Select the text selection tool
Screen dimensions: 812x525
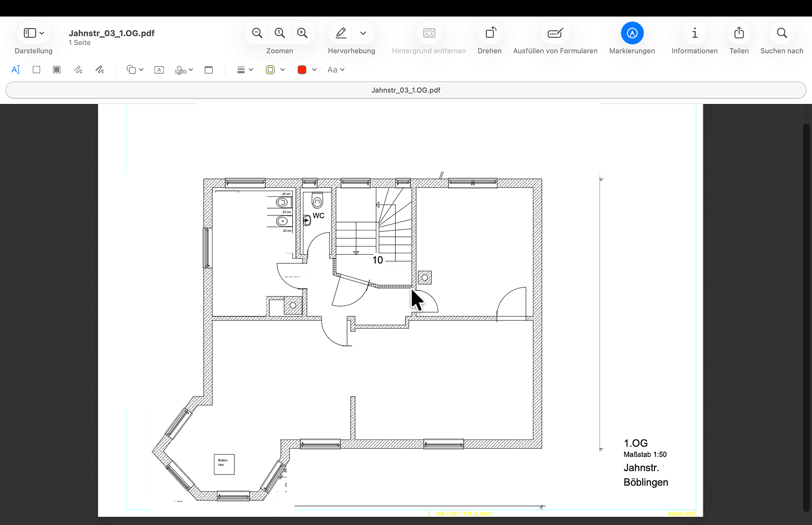click(16, 70)
